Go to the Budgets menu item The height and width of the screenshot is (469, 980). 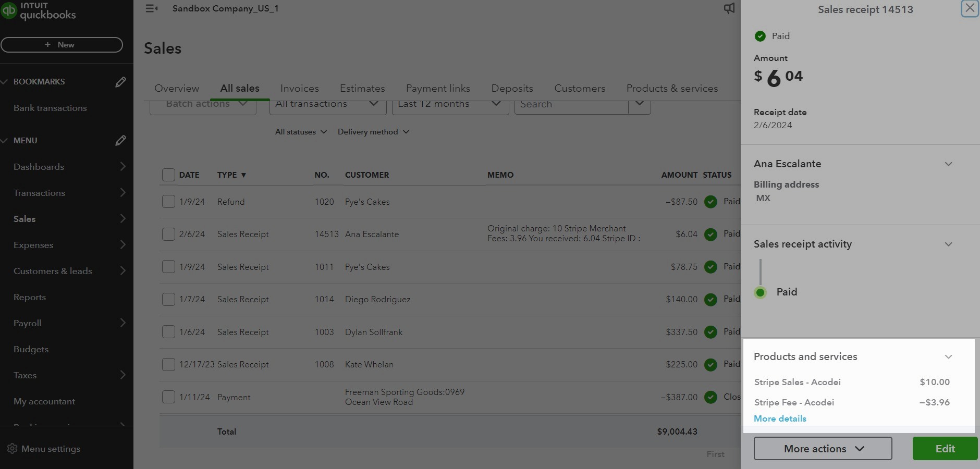click(x=31, y=349)
